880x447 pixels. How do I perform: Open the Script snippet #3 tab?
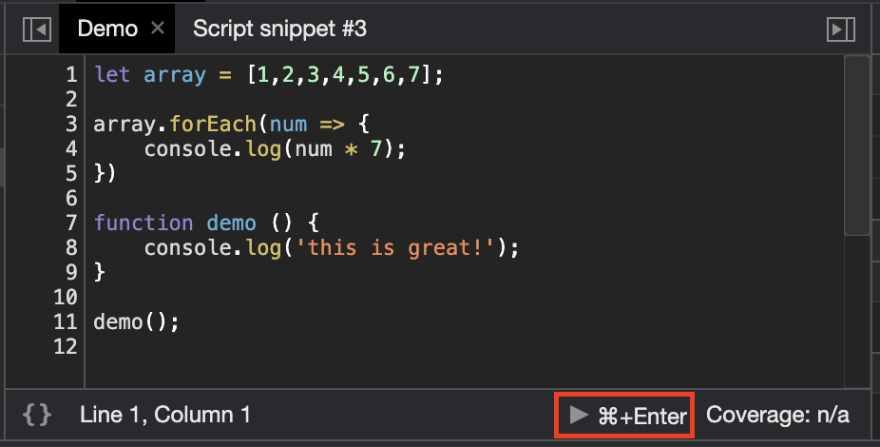click(279, 29)
